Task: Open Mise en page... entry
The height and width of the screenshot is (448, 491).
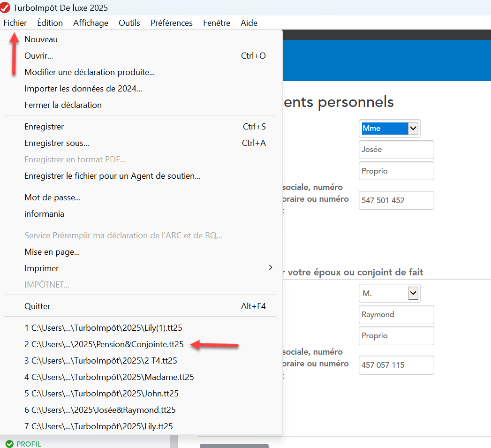Action: 141,252
